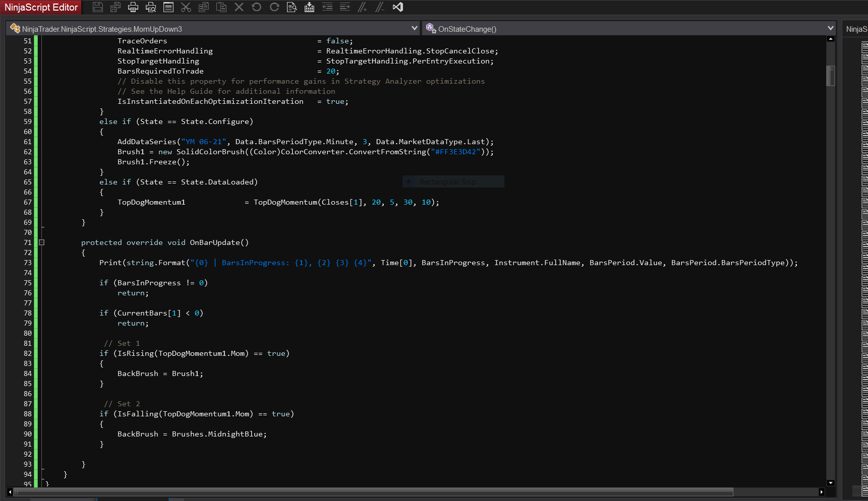868x501 pixels.
Task: Decrease indent of selected lines
Action: pyautogui.click(x=327, y=7)
